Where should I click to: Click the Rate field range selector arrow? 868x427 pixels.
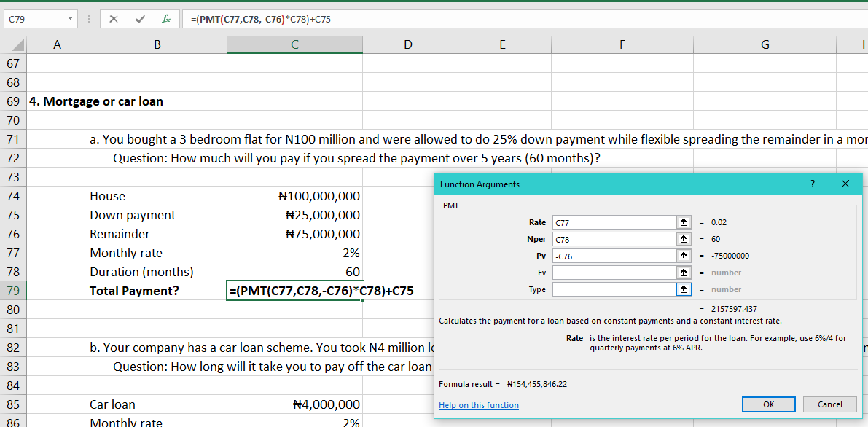click(684, 222)
